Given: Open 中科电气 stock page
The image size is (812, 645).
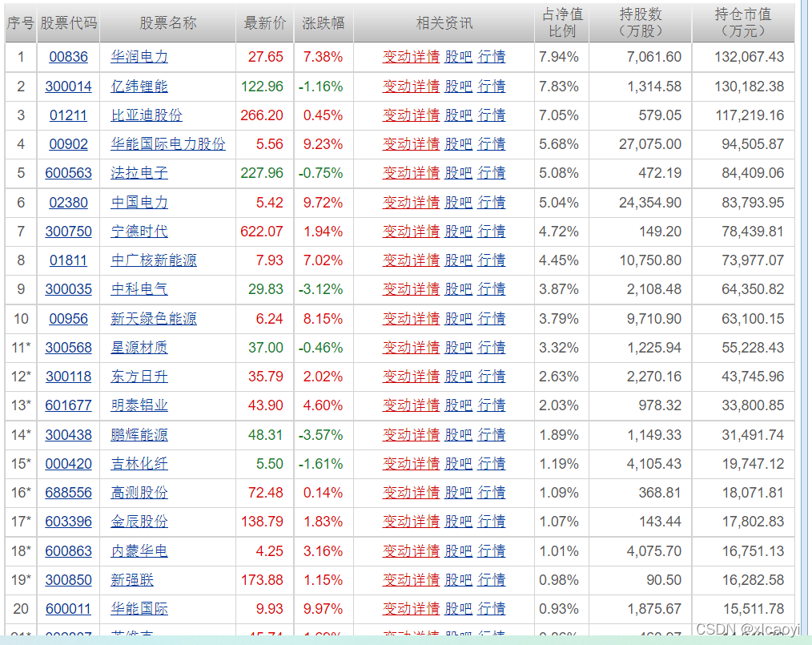Looking at the screenshot, I should pyautogui.click(x=139, y=289).
